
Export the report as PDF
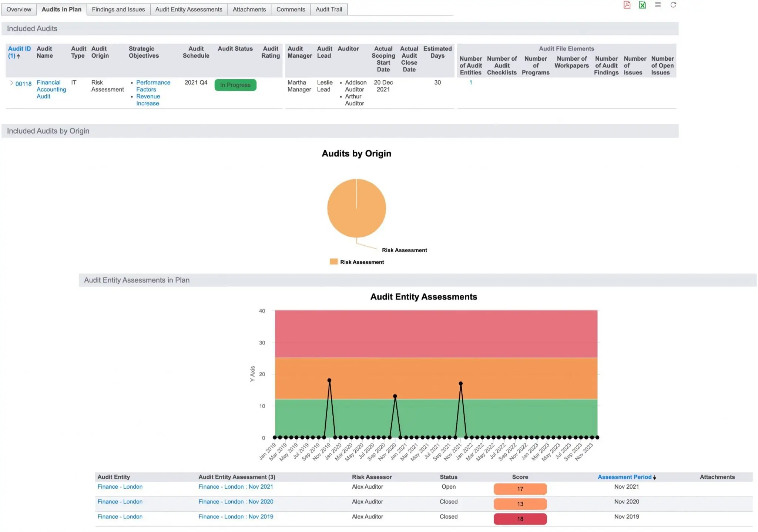tap(627, 5)
